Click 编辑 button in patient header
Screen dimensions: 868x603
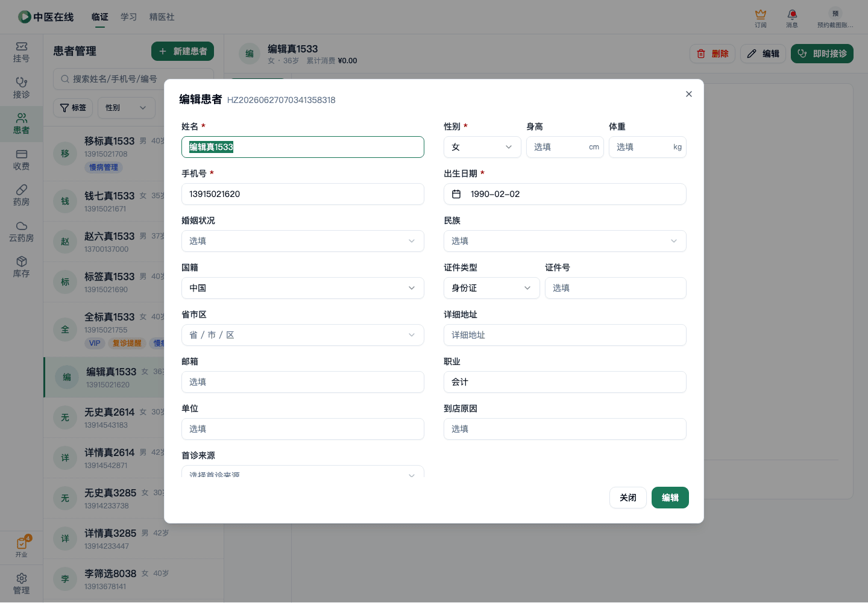pyautogui.click(x=763, y=54)
